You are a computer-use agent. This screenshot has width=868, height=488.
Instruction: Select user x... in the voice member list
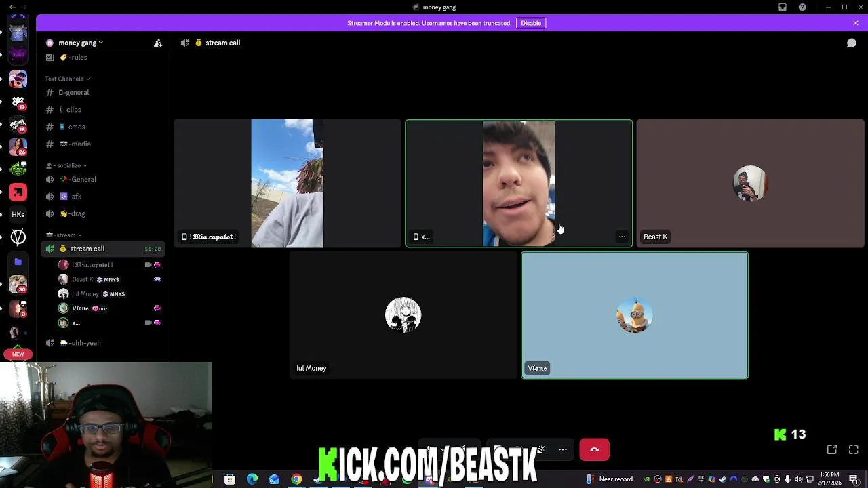[x=108, y=323]
